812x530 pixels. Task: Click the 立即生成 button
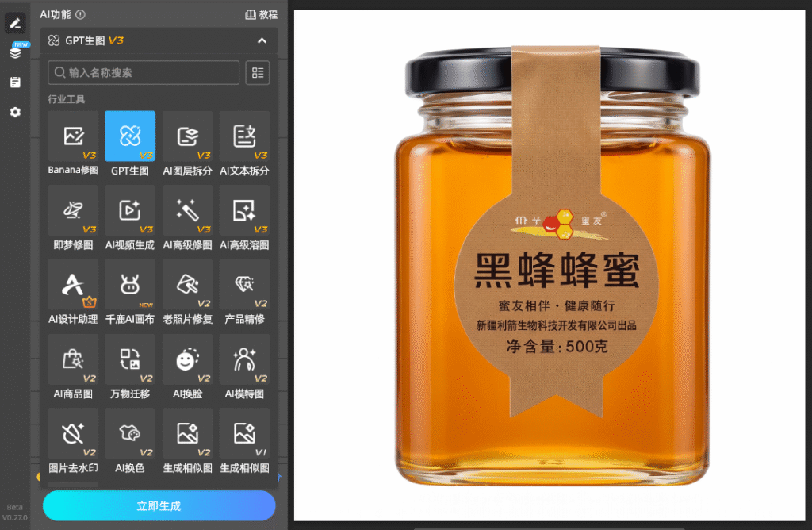click(159, 505)
